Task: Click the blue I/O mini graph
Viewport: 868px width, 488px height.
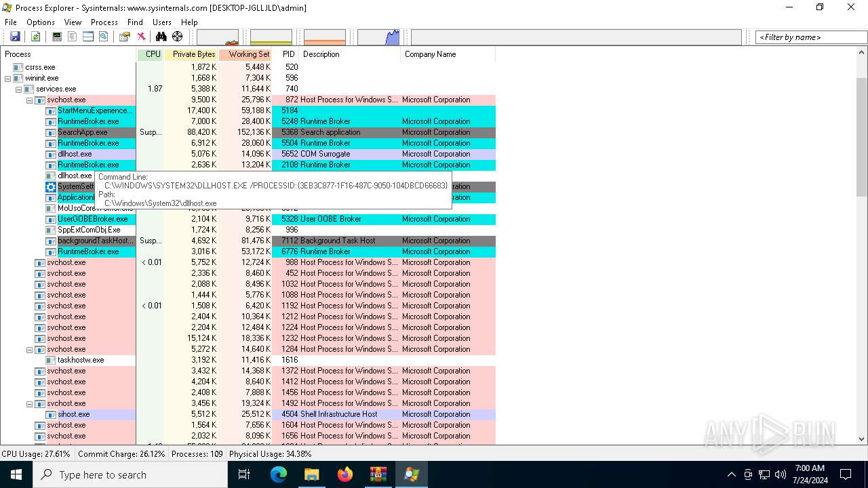Action: [x=378, y=37]
